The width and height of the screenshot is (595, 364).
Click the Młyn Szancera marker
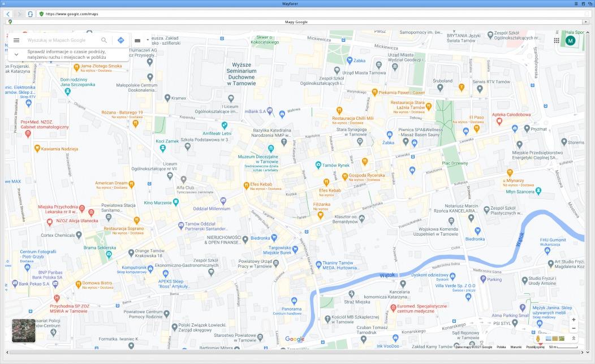pos(538,190)
